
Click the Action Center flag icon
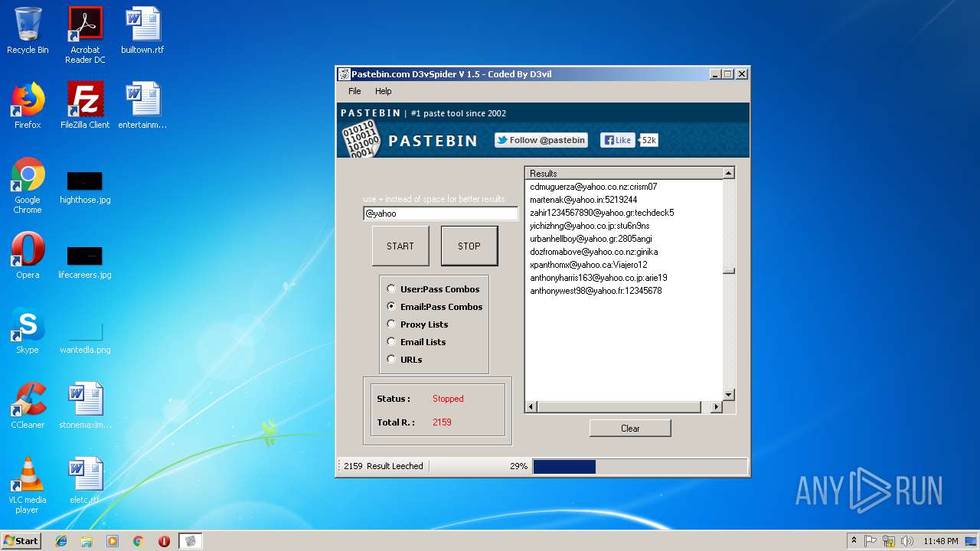click(871, 541)
